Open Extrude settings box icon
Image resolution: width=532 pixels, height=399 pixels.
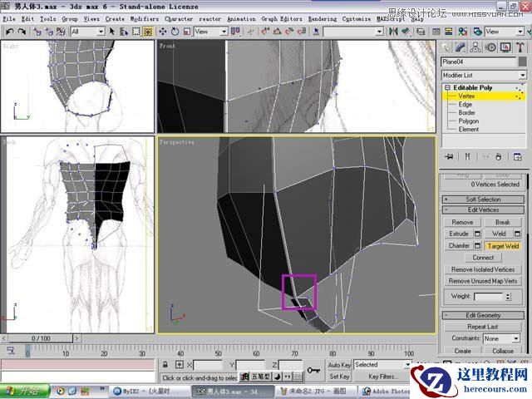[477, 234]
